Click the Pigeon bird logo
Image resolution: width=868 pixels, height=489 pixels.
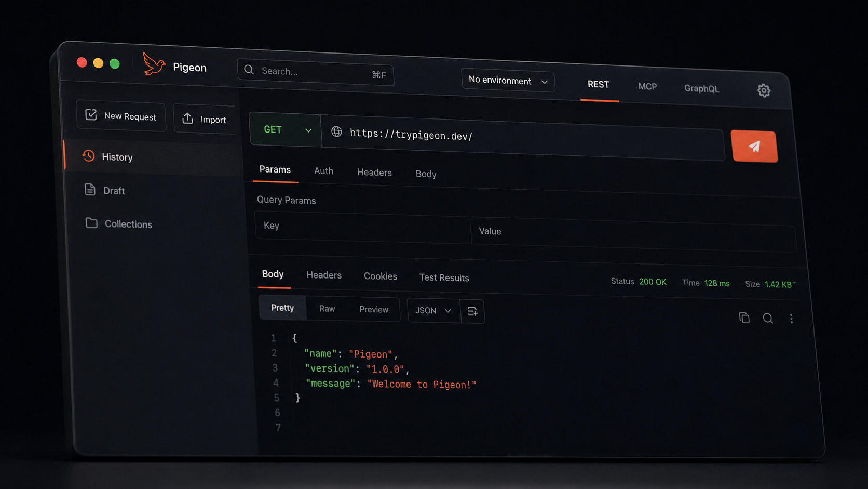point(154,64)
